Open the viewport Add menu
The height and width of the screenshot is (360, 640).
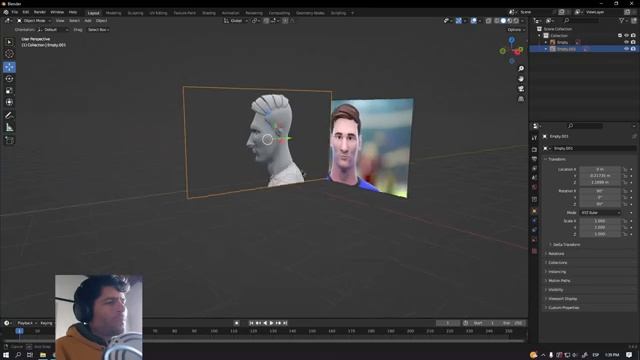click(88, 20)
